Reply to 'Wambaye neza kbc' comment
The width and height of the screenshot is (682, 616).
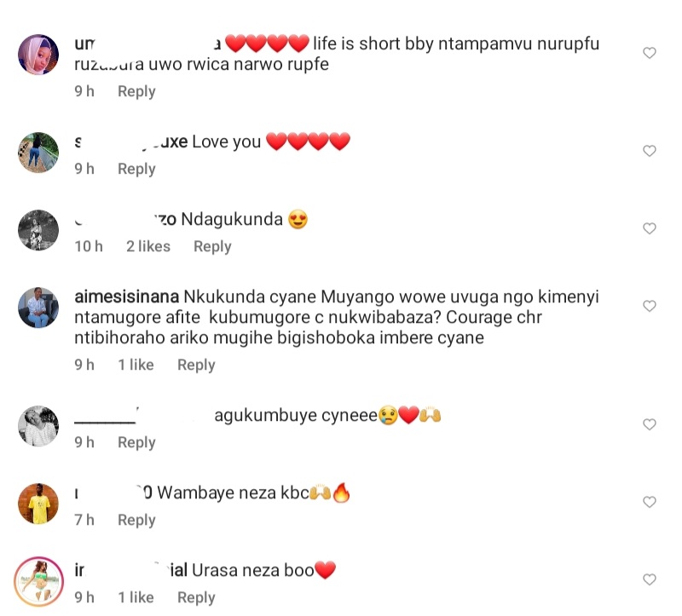pos(136,520)
